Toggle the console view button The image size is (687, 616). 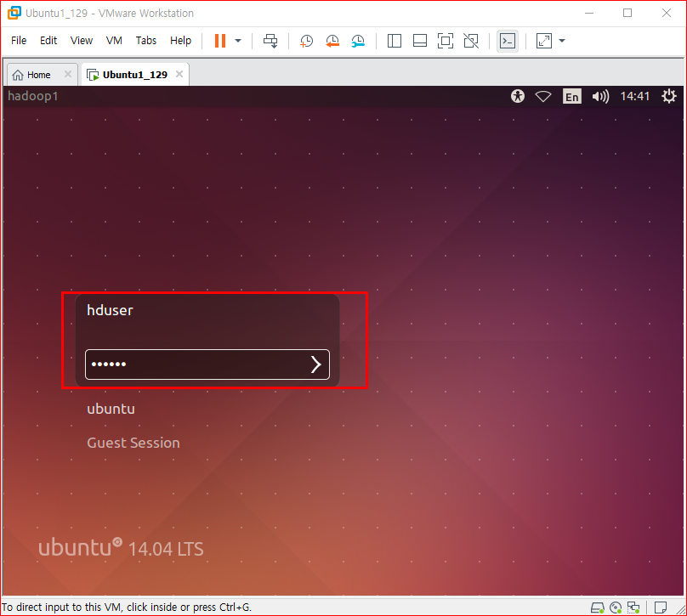[x=508, y=41]
